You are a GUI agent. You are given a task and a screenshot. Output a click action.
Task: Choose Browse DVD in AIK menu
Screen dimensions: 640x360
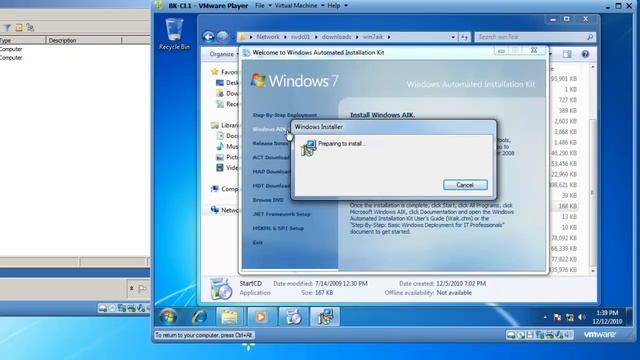268,200
